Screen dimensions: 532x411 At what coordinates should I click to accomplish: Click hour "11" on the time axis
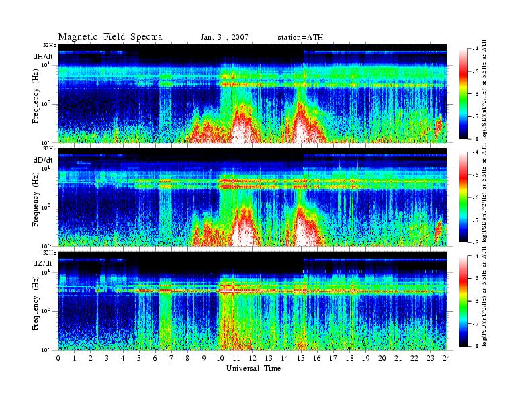[236, 358]
